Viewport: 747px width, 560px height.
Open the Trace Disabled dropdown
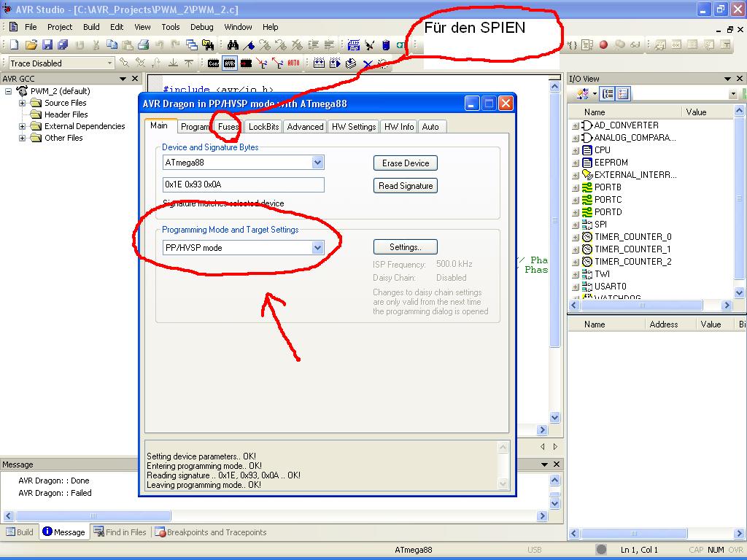click(109, 63)
